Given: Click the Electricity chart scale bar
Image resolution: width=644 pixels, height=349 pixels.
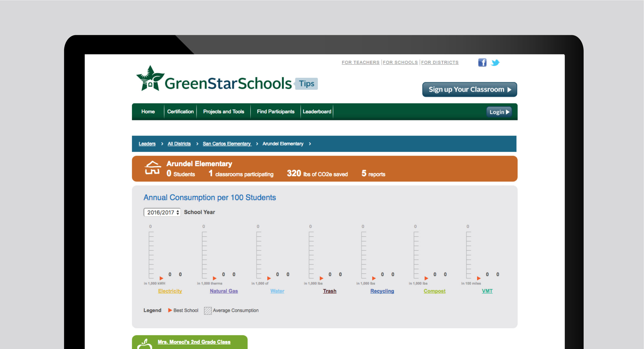Looking at the screenshot, I should [x=151, y=255].
